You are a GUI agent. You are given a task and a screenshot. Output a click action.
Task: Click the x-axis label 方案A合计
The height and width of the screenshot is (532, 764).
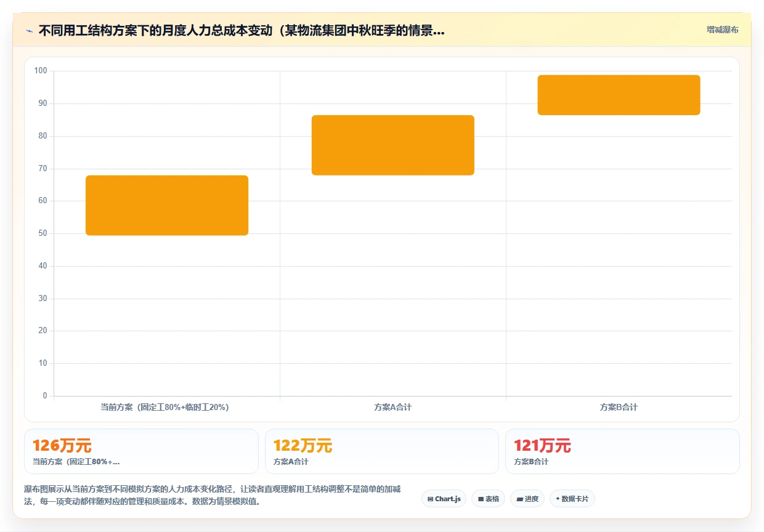click(392, 407)
